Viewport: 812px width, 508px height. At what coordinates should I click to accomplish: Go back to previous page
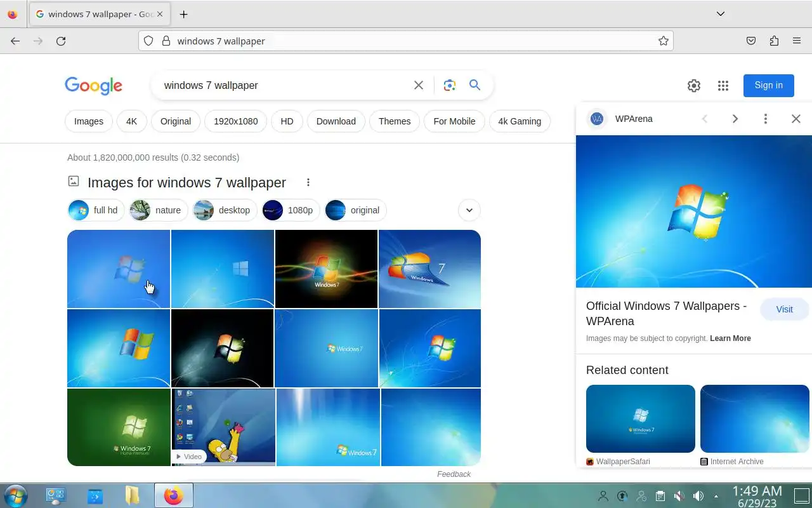tap(15, 41)
